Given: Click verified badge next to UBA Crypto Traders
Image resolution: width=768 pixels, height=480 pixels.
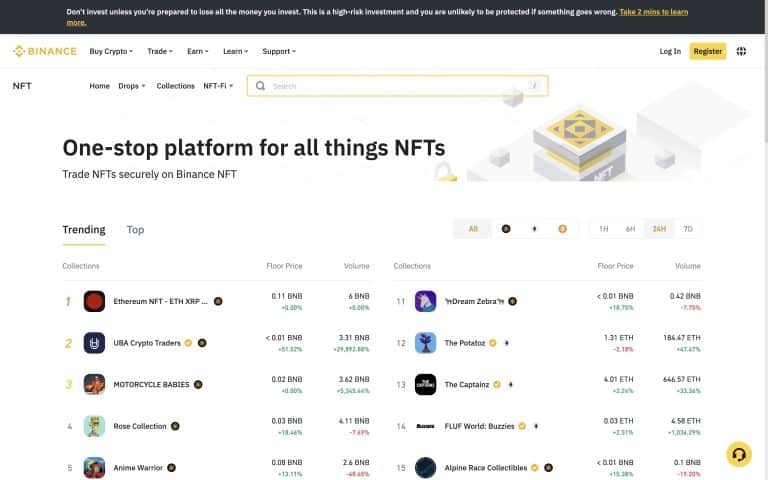Looking at the screenshot, I should [188, 343].
